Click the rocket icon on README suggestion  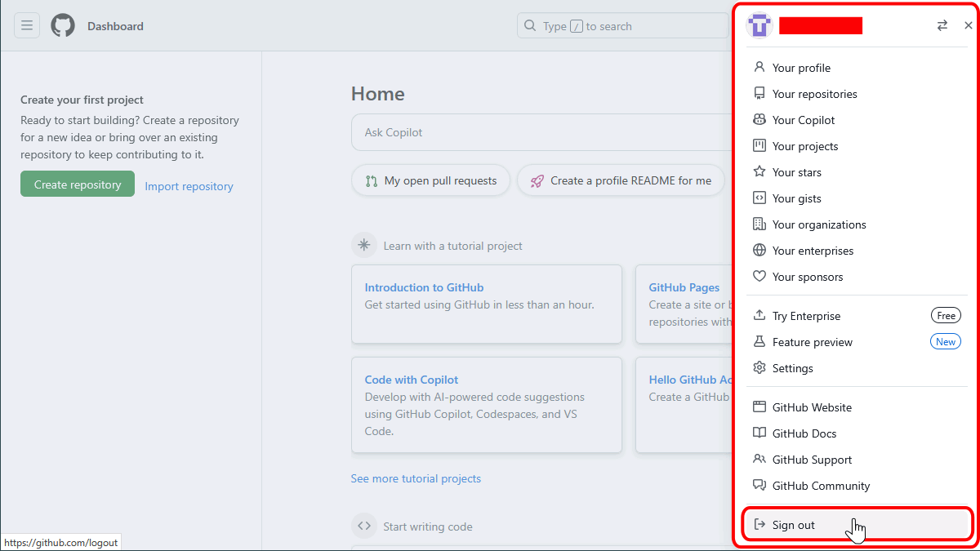coord(537,181)
